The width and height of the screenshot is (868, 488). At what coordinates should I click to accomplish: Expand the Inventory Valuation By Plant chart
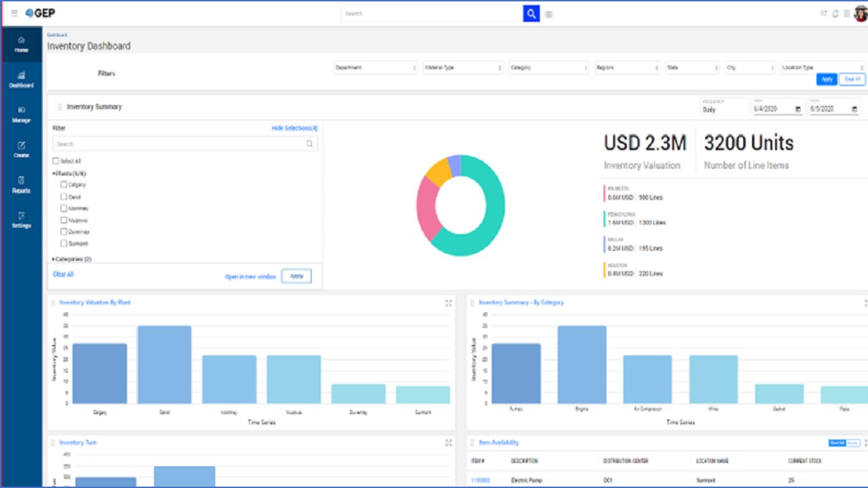click(448, 303)
